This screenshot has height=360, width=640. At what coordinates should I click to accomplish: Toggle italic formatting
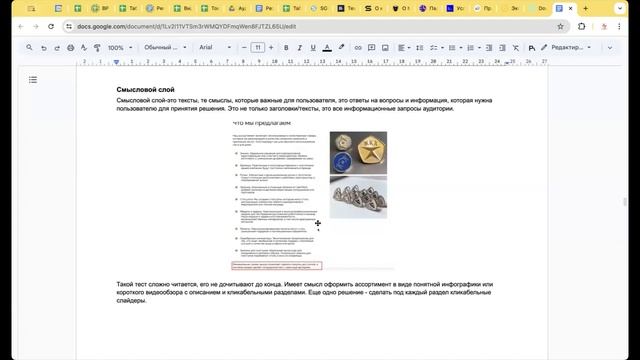[300, 48]
